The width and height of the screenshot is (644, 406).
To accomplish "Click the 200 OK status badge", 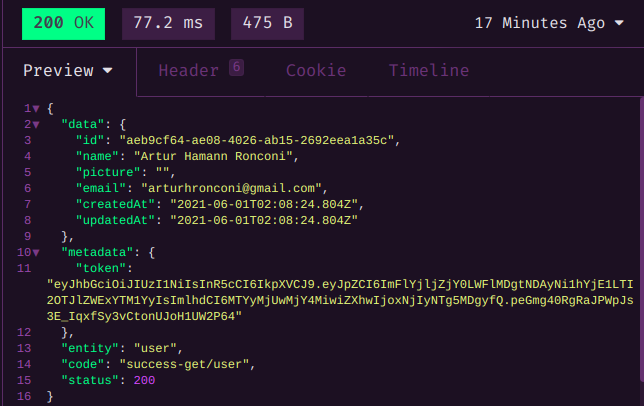I will click(x=63, y=24).
